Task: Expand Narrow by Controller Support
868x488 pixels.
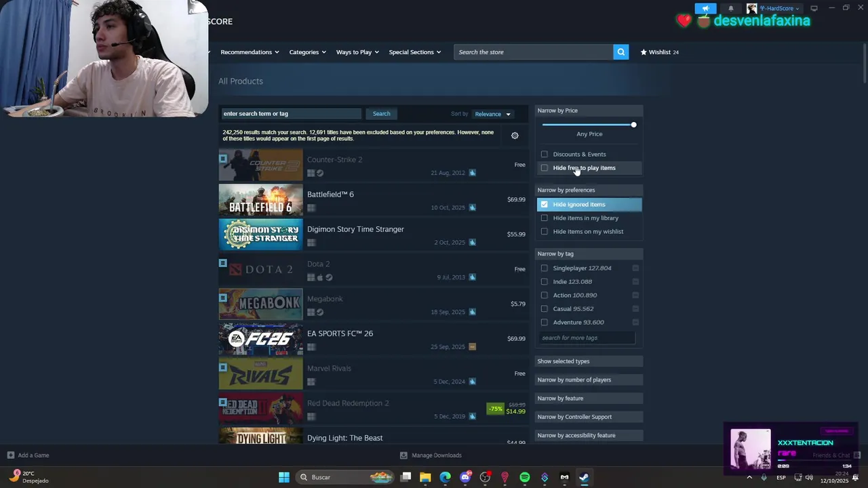Action: 589,417
